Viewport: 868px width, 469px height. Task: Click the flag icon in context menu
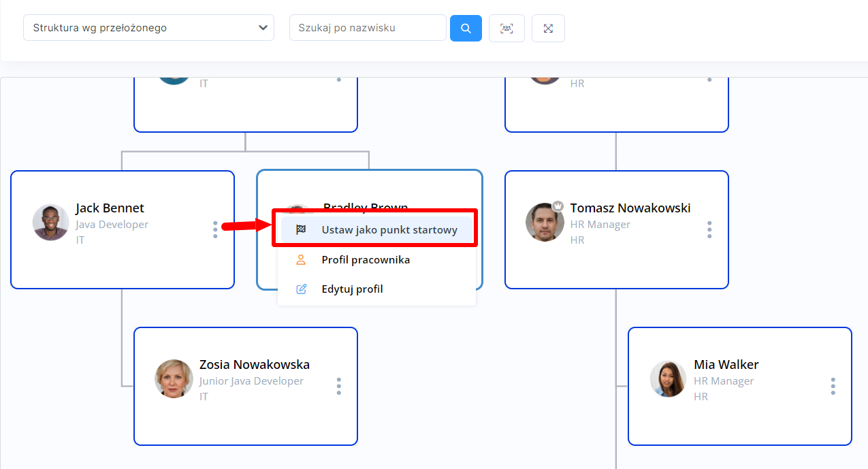(x=301, y=230)
